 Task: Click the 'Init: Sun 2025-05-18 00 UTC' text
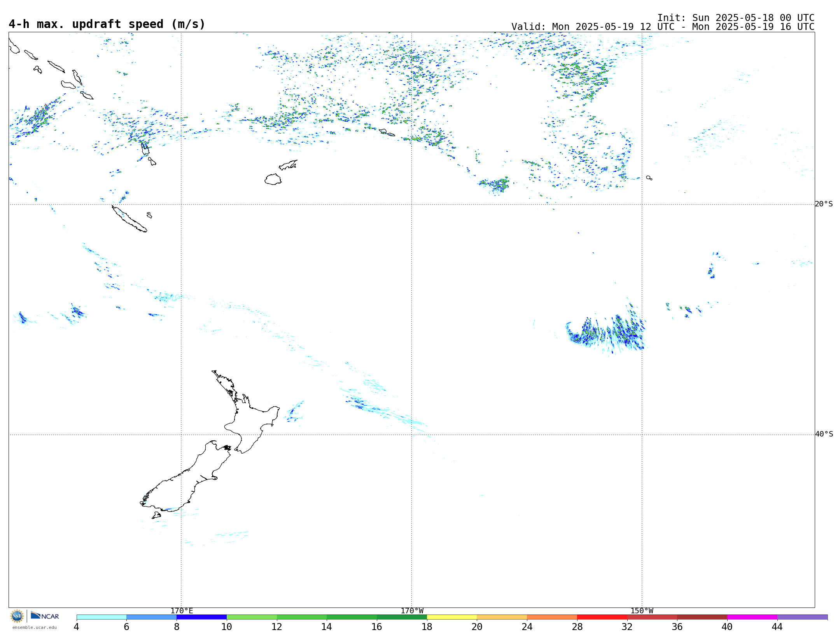pos(736,18)
